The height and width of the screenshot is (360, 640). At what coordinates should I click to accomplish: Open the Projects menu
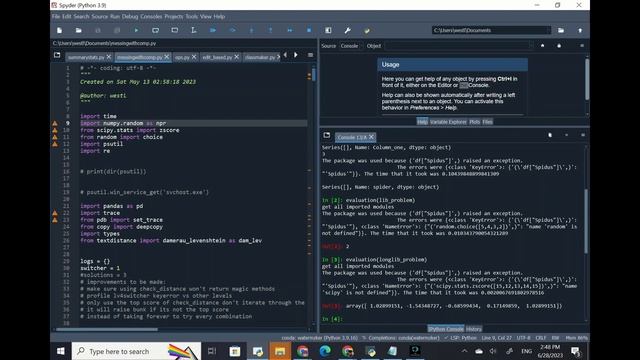(173, 17)
